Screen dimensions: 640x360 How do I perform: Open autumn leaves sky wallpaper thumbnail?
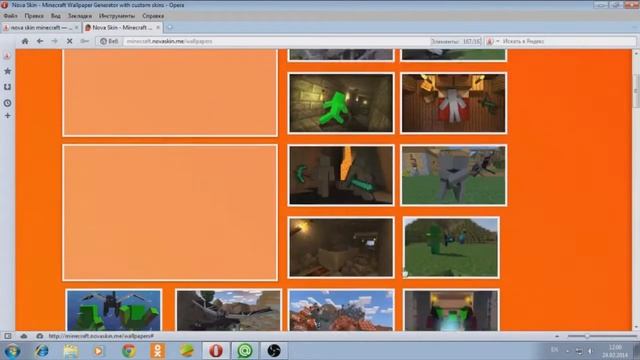pyautogui.click(x=341, y=310)
